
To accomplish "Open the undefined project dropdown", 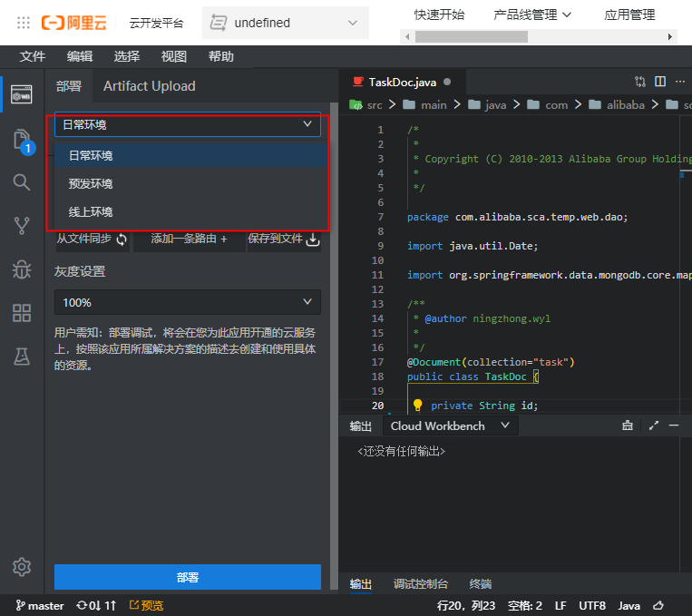I will 285,23.
